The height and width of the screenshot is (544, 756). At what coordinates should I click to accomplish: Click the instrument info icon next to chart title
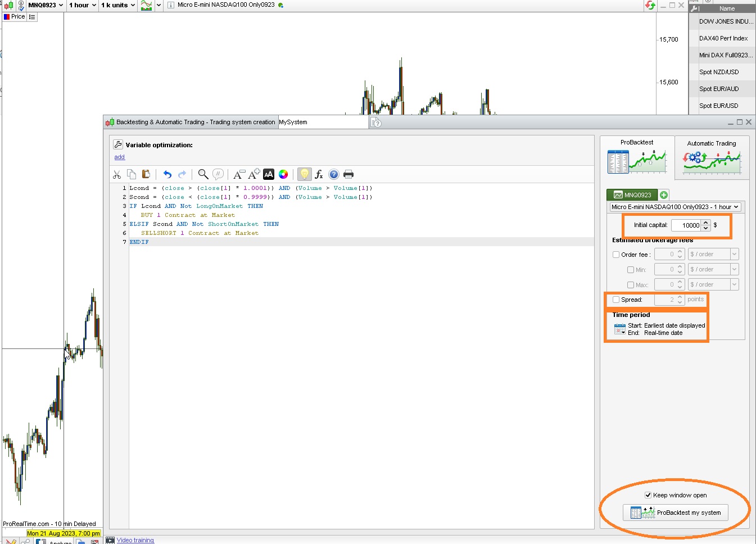pyautogui.click(x=171, y=5)
